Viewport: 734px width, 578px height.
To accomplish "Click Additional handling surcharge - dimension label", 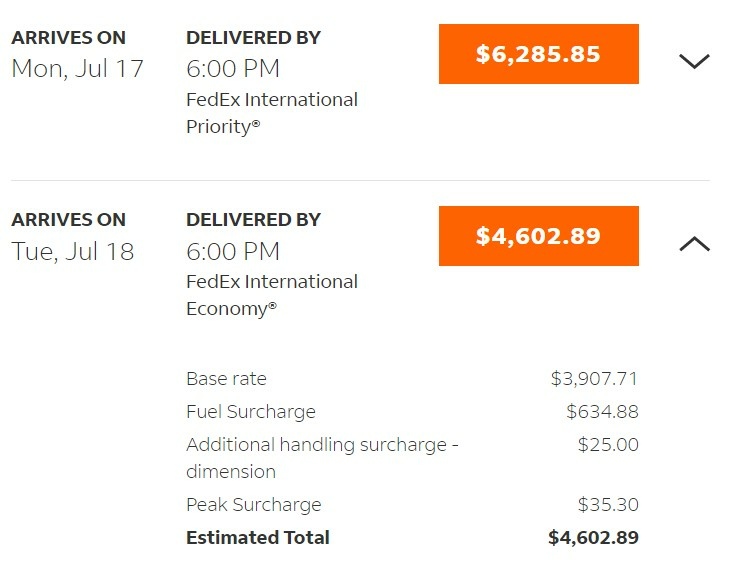I will (x=322, y=458).
